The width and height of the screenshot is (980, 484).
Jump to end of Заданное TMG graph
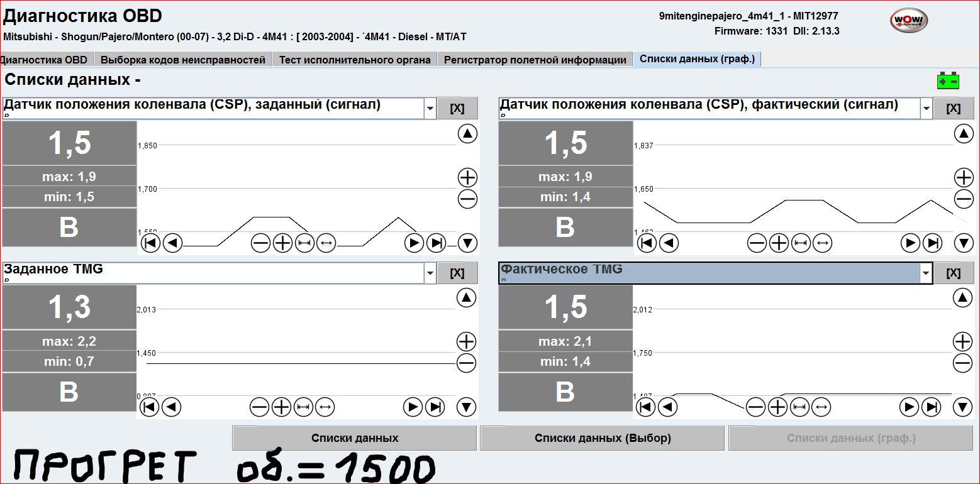coord(435,407)
